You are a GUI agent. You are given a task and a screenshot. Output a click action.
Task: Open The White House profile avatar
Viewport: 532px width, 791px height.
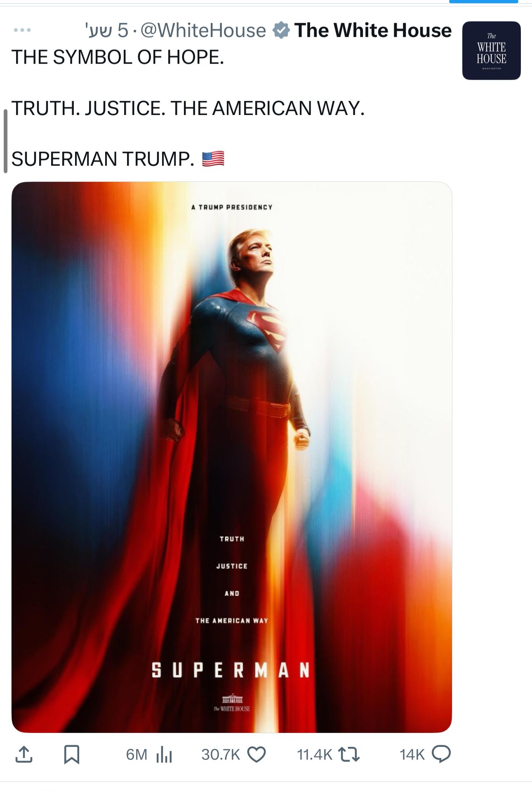tap(491, 50)
